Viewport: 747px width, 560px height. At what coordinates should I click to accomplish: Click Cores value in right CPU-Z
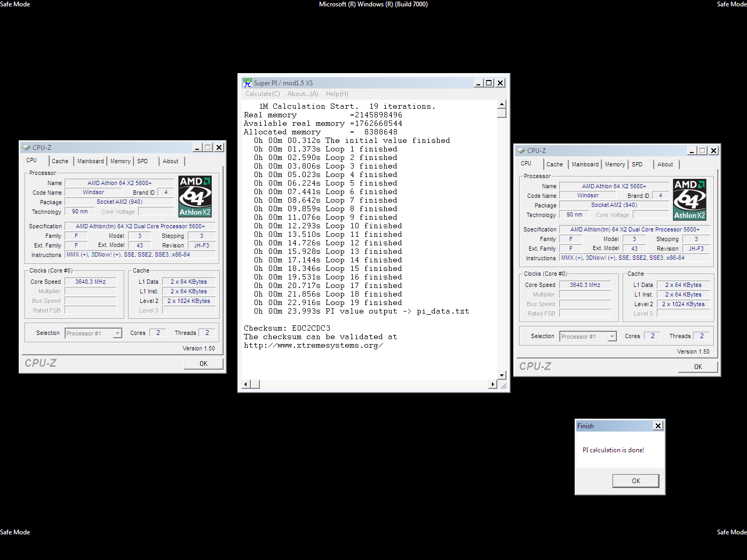click(x=652, y=335)
